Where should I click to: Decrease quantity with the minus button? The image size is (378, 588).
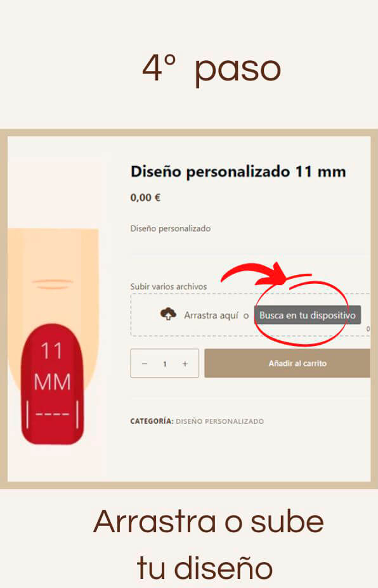pos(145,364)
